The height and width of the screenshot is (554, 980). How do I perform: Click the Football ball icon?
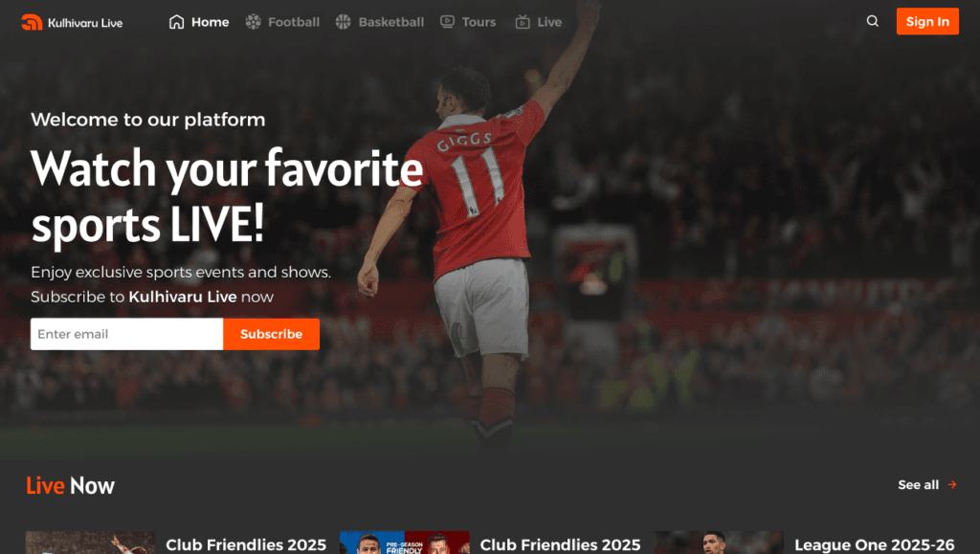[253, 22]
